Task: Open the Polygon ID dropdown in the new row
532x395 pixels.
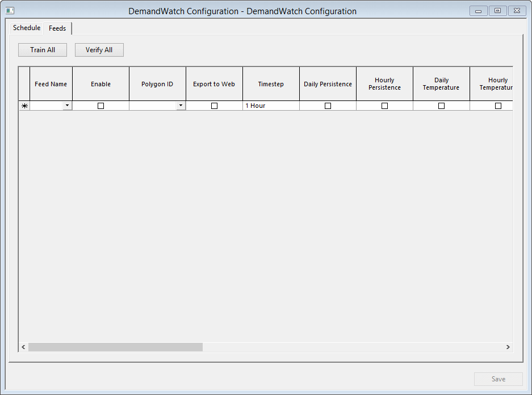Action: coord(181,105)
